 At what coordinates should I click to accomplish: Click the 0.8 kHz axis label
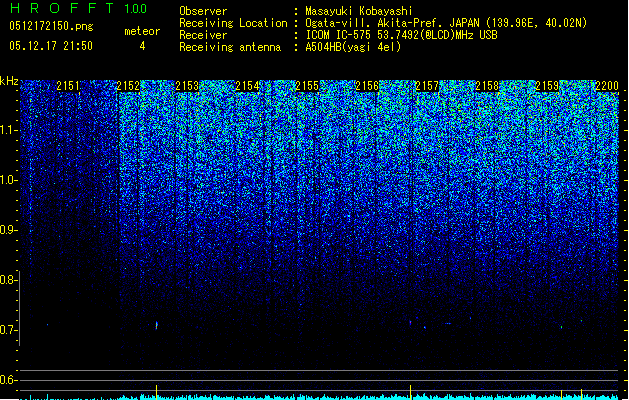[9, 280]
